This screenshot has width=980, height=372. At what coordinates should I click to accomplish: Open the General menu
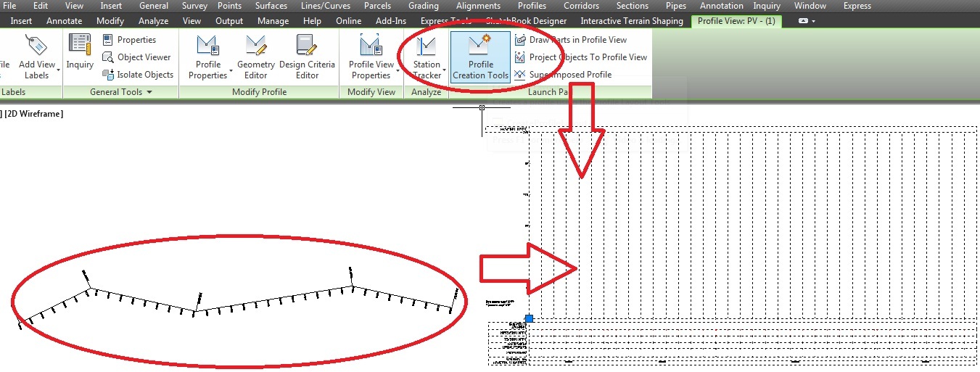pyautogui.click(x=153, y=6)
